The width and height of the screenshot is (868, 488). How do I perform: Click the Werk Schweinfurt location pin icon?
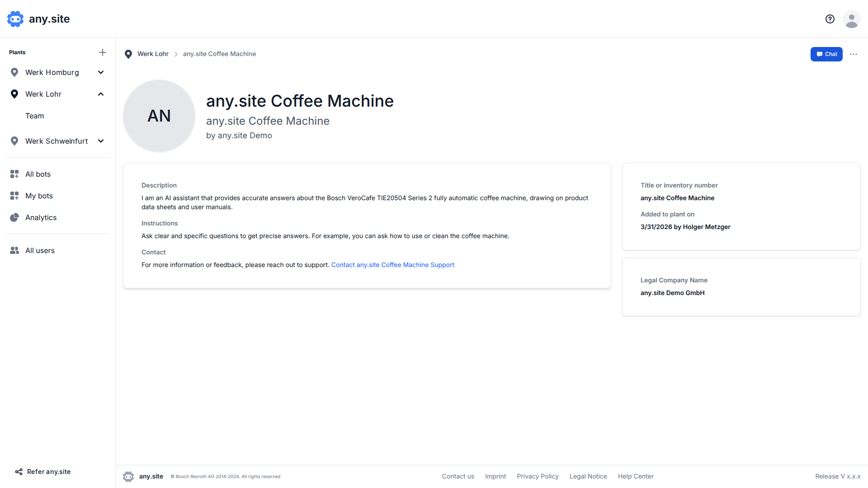(x=14, y=141)
